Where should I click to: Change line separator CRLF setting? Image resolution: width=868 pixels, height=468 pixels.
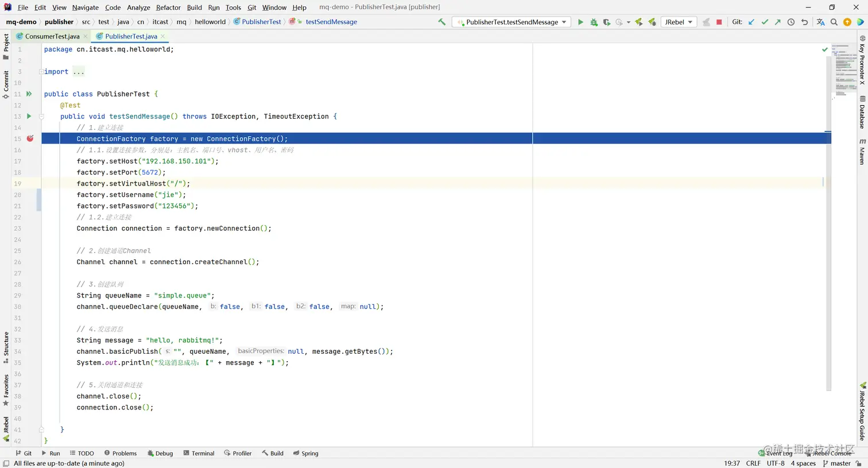[x=753, y=463]
